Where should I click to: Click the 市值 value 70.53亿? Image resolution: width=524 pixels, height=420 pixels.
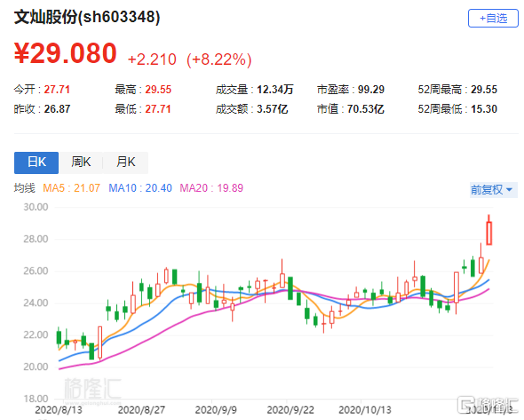point(366,109)
